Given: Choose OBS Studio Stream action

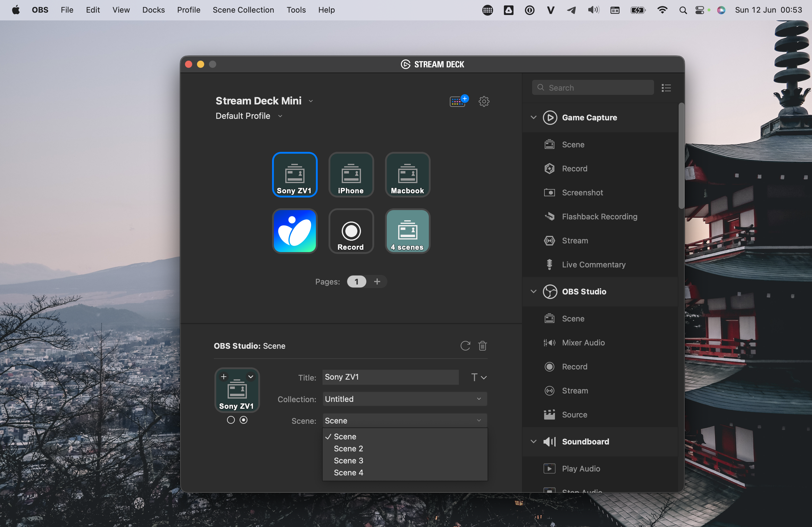Looking at the screenshot, I should pyautogui.click(x=600, y=391).
